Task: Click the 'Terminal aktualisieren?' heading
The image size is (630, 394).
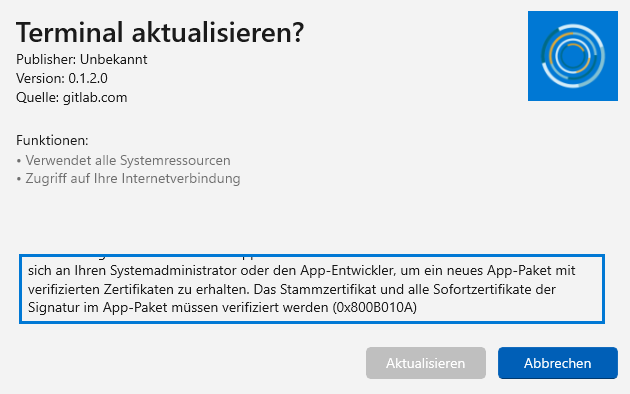Action: pyautogui.click(x=160, y=32)
